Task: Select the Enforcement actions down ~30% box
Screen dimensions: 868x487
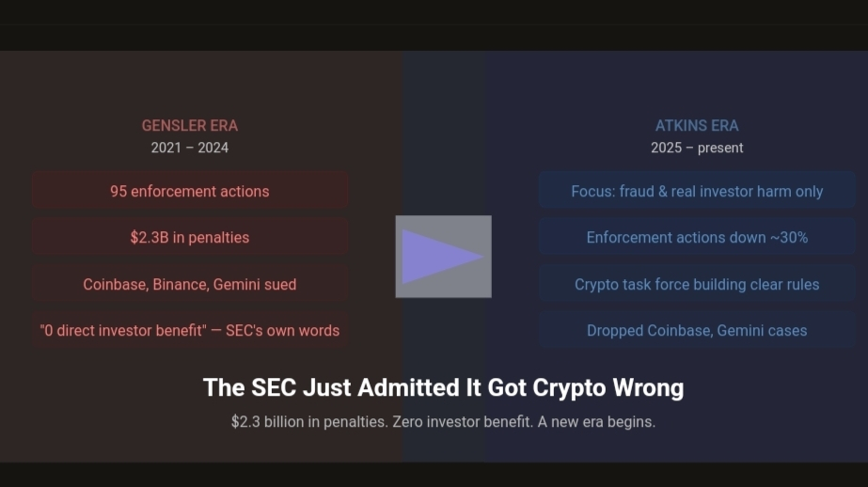Action: [697, 237]
